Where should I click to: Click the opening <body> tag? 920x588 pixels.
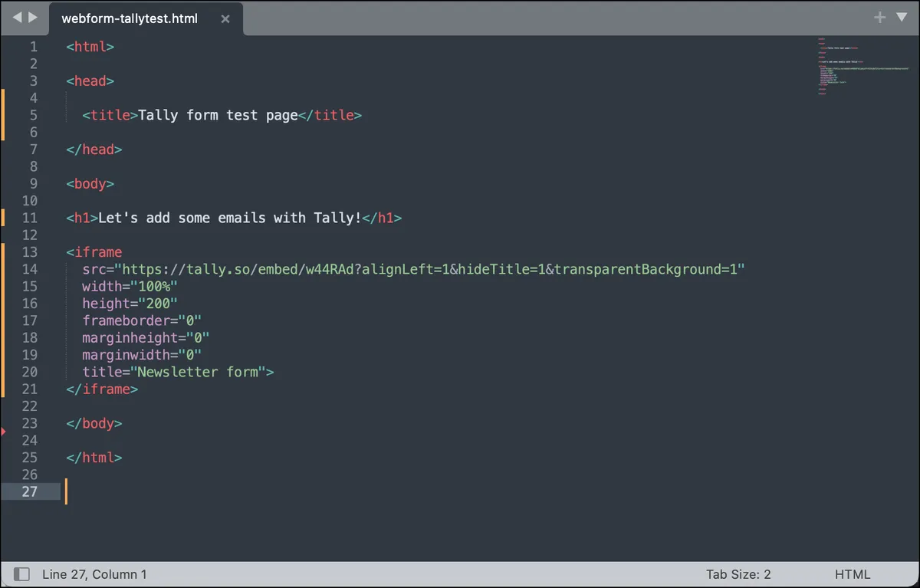click(90, 184)
